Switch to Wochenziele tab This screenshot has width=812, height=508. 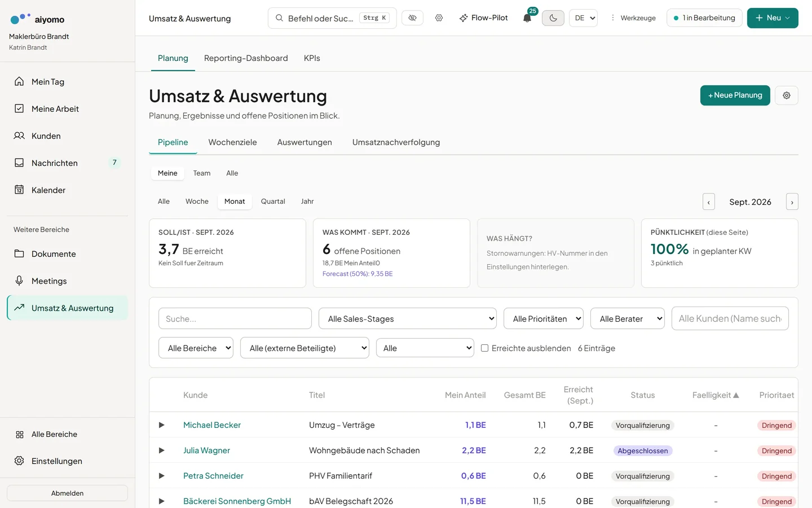tap(232, 142)
